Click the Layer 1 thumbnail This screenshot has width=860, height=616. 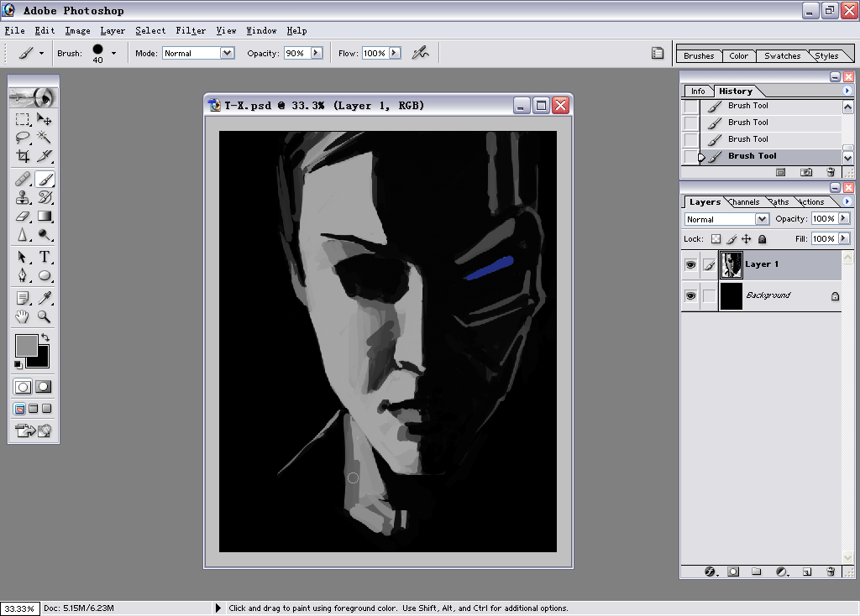[x=731, y=265]
